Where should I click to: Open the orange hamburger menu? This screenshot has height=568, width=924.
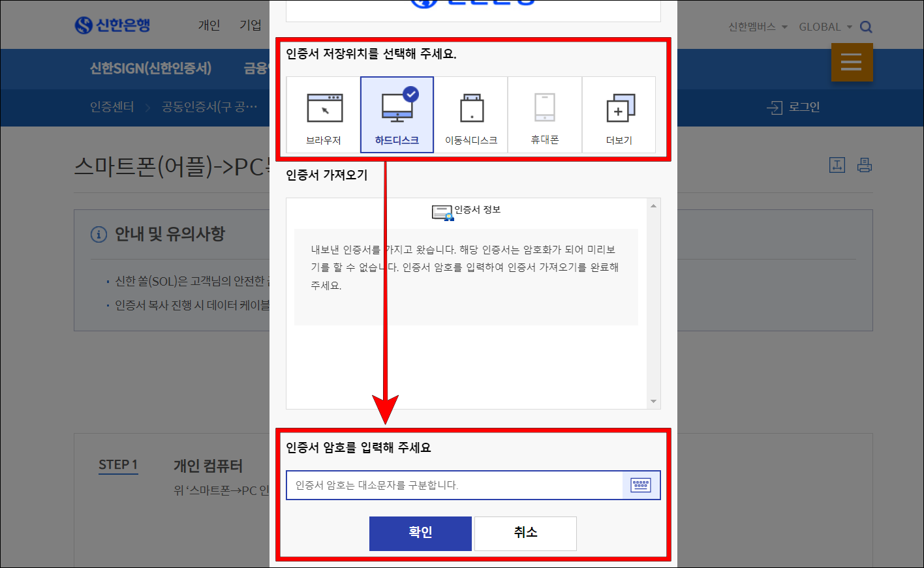click(x=851, y=62)
